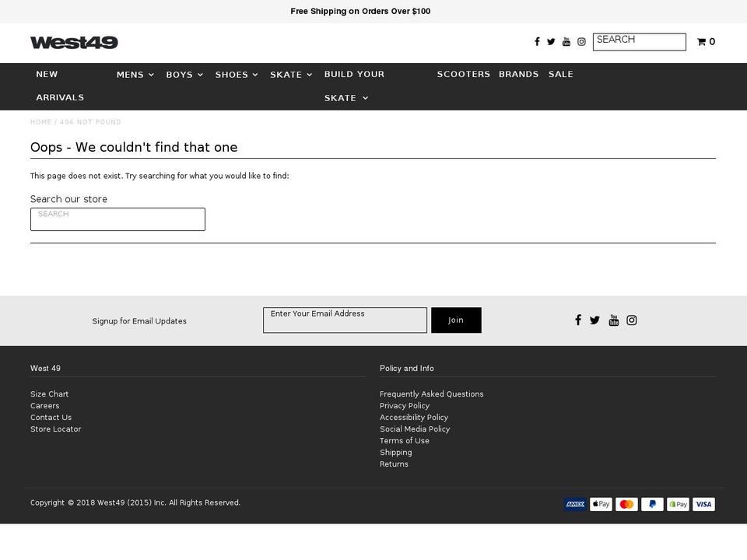
Task: Open the Scooters menu item
Action: 464,75
